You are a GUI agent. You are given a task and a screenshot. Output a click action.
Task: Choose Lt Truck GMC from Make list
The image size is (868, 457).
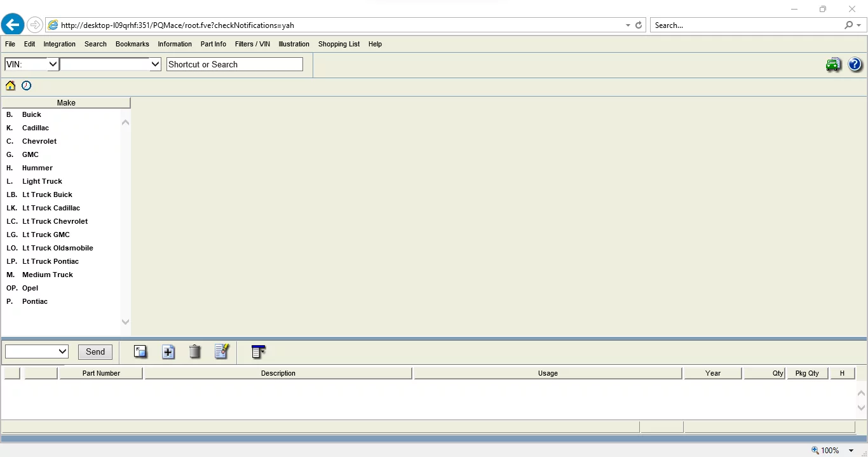tap(46, 235)
